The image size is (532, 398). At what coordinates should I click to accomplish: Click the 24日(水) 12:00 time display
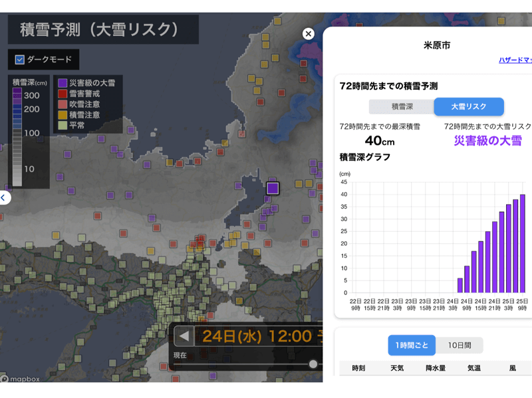tap(257, 336)
